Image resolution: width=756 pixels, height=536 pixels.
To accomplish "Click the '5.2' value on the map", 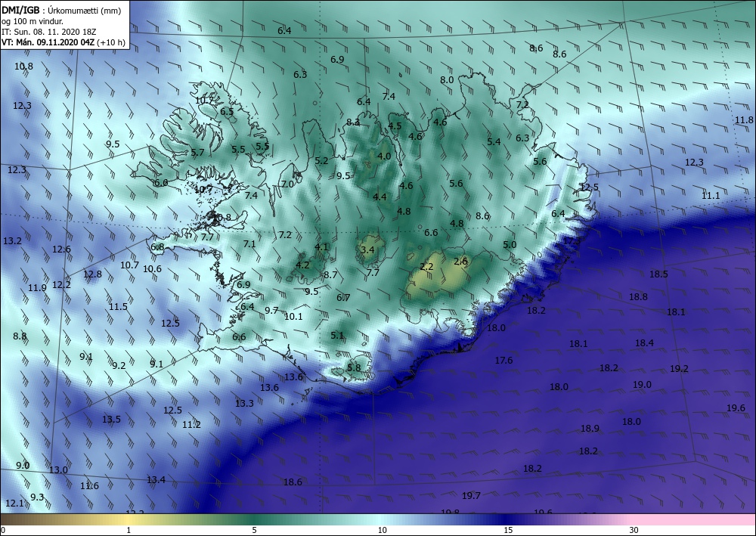I will [321, 161].
